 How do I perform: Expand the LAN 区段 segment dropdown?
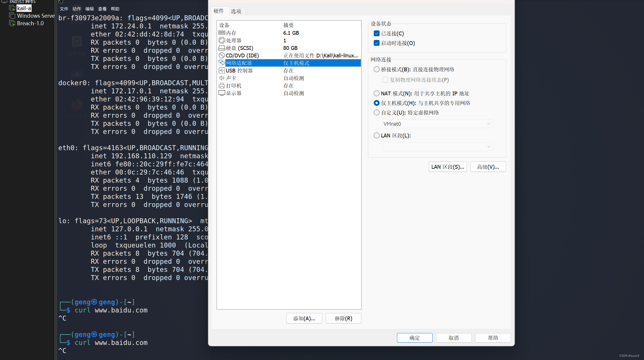pos(437,147)
